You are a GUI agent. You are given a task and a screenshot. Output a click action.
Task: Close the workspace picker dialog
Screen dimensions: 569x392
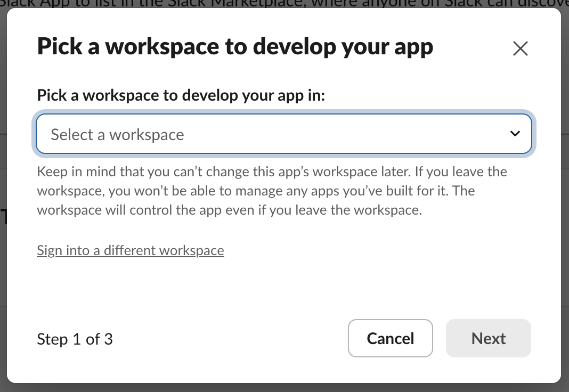521,48
